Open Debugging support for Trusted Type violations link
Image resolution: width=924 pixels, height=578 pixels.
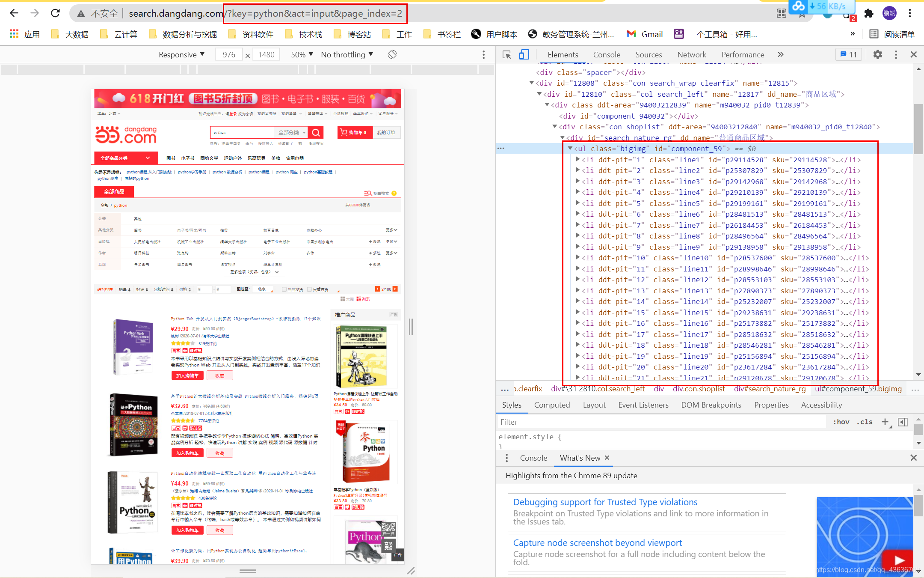tap(605, 502)
